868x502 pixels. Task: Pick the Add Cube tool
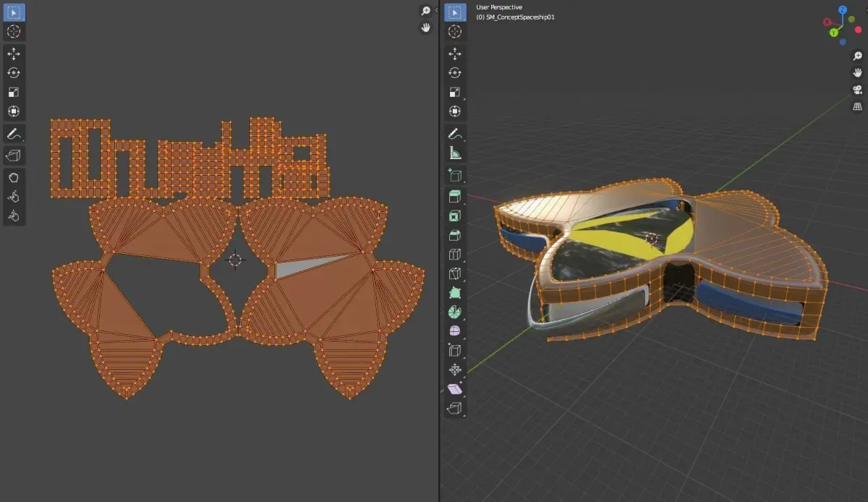(x=455, y=174)
